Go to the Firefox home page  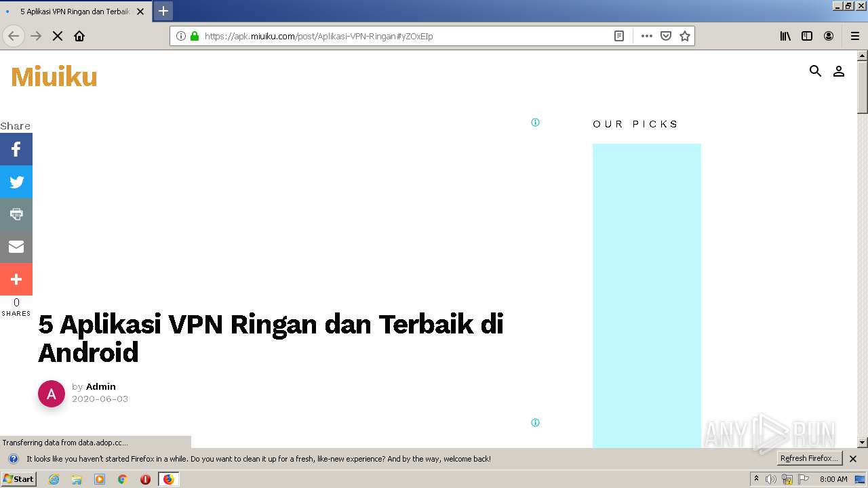(x=79, y=36)
